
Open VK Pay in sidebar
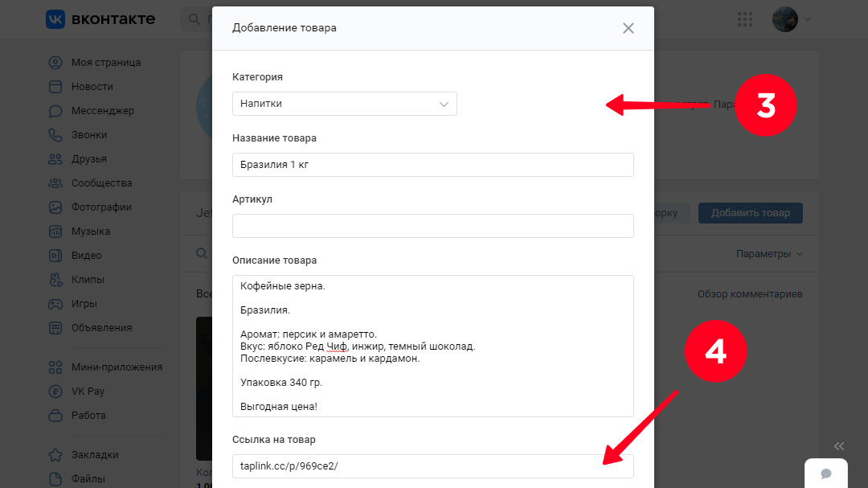(76, 391)
